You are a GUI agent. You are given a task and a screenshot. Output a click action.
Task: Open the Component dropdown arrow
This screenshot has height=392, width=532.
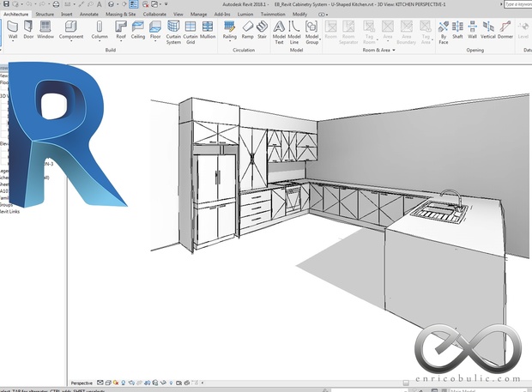[71, 41]
